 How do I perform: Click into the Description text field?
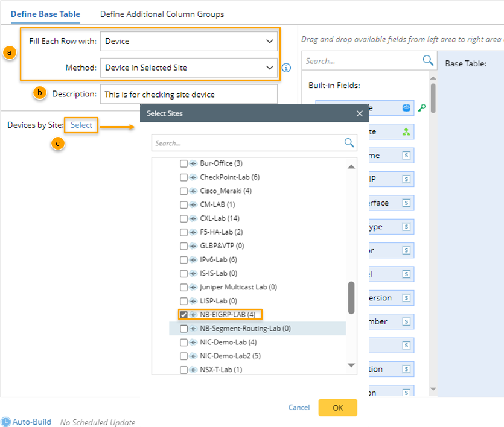[189, 94]
